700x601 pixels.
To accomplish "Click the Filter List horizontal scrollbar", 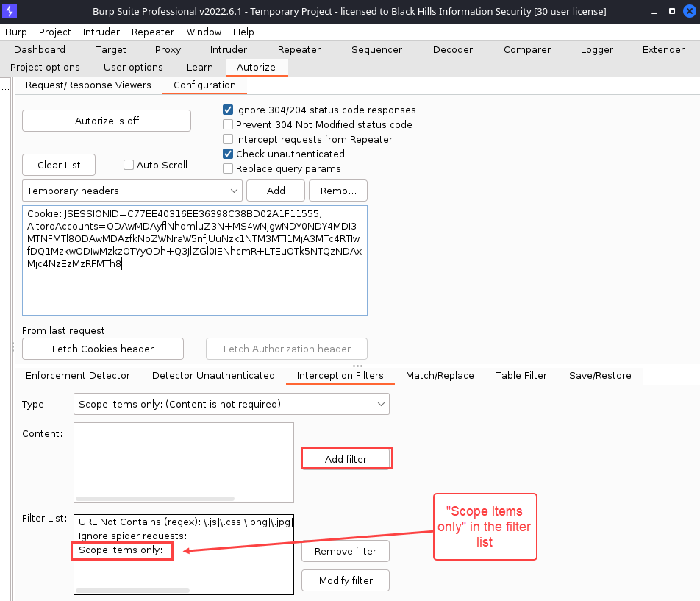I will click(132, 590).
